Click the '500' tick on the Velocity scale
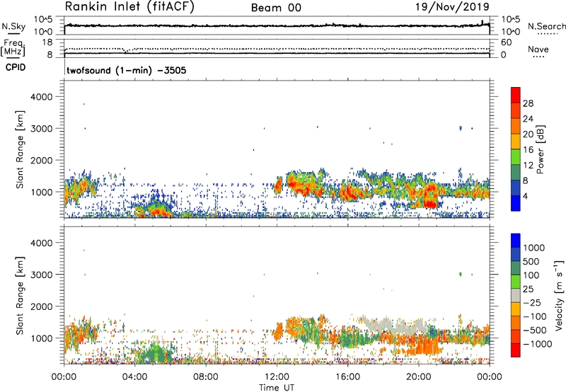566x392 pixels. tap(531, 261)
